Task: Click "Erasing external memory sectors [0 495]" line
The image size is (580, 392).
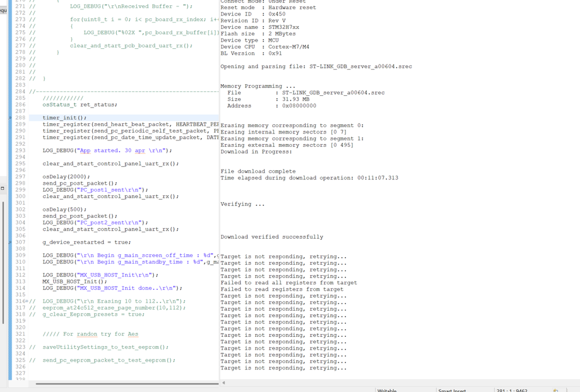Action: pos(287,145)
